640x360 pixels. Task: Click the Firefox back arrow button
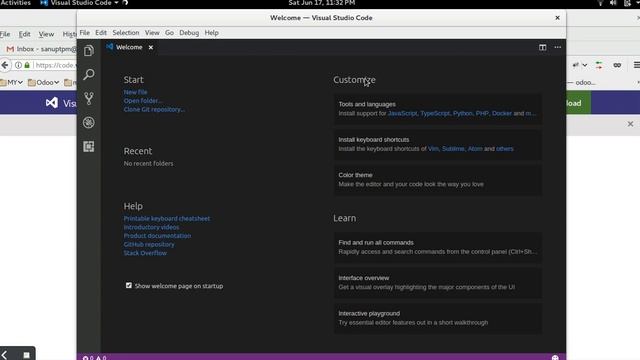click(5, 65)
